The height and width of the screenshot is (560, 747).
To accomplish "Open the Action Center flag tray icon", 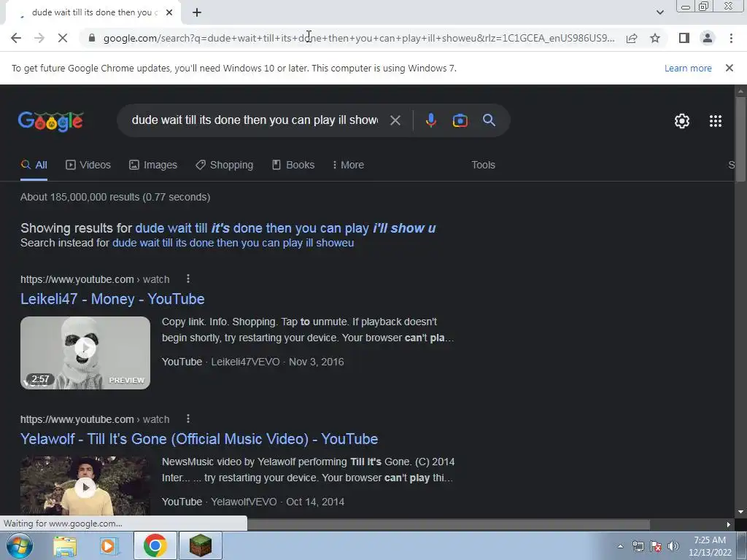I will coord(656,546).
